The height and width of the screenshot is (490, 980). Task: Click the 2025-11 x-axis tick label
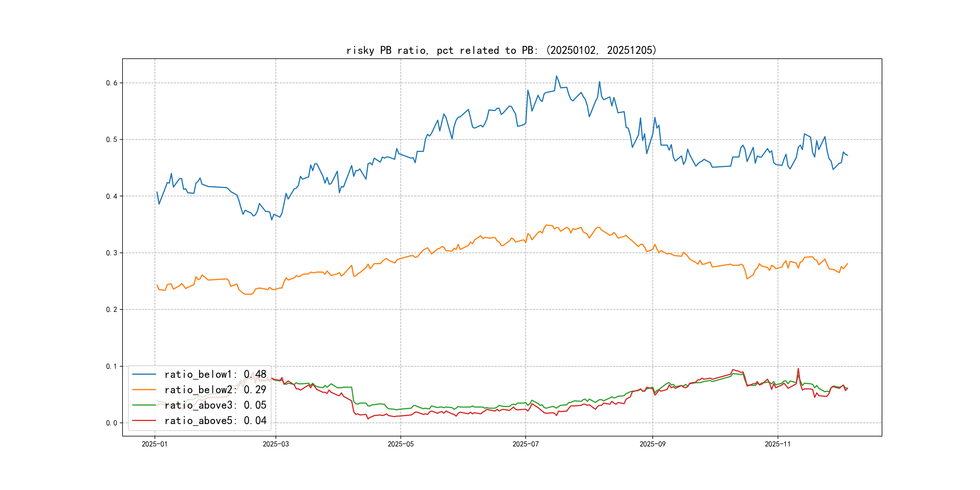(778, 444)
